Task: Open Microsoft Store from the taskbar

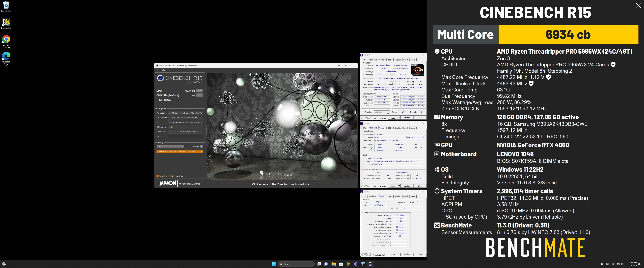Action: click(341, 264)
